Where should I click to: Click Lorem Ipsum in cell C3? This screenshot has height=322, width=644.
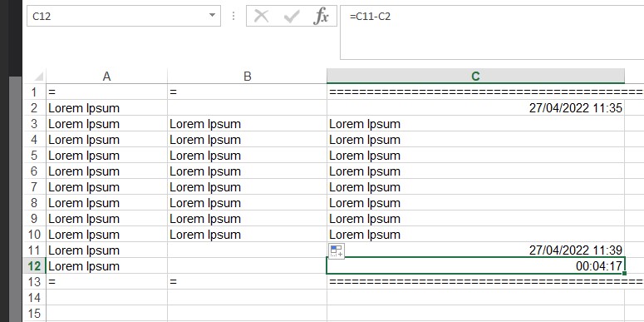click(x=365, y=124)
